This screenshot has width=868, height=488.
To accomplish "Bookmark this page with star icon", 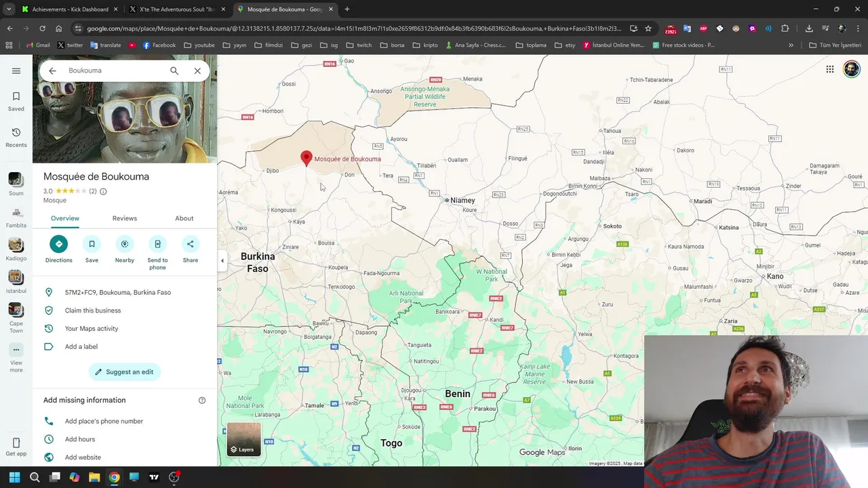I will pyautogui.click(x=648, y=28).
